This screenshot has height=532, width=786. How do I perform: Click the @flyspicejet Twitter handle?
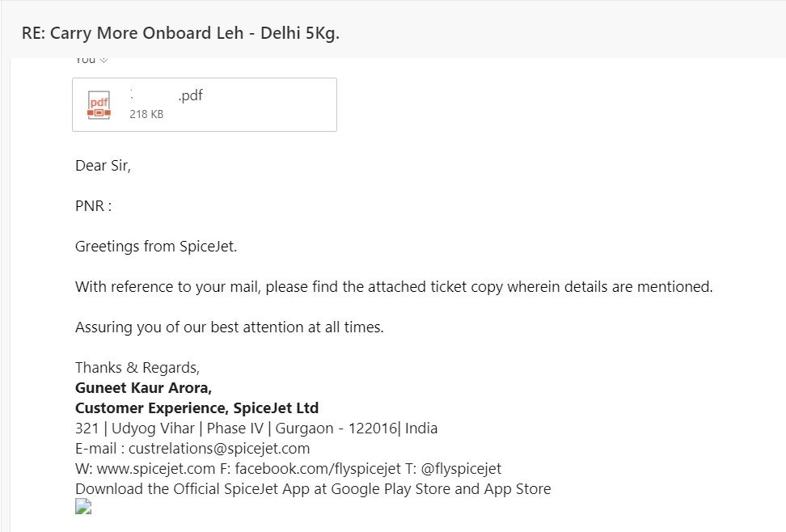click(461, 469)
